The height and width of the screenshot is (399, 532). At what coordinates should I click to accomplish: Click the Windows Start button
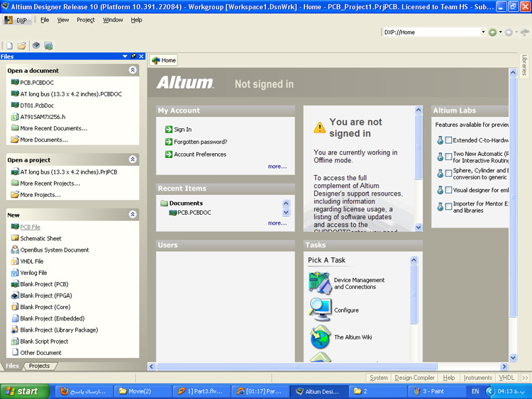[x=22, y=391]
